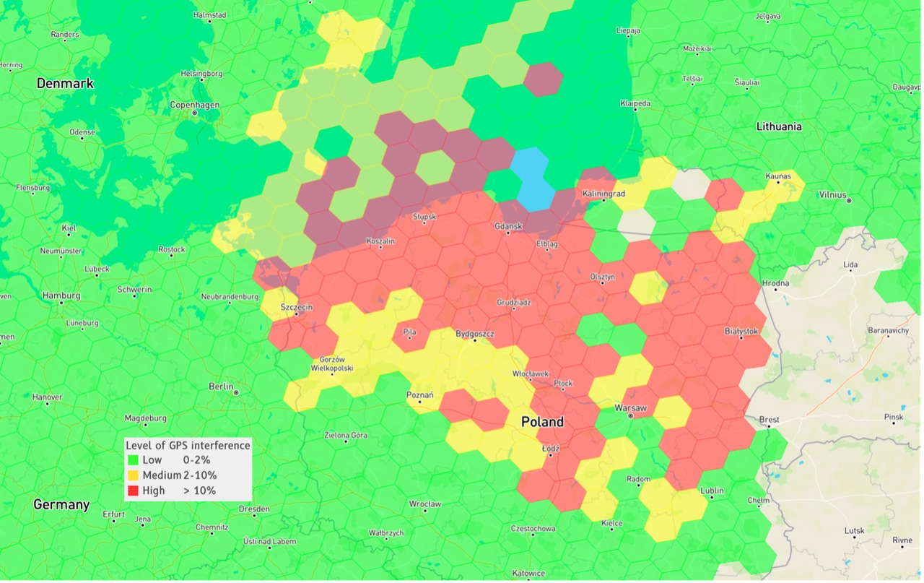
Task: Choose the Koszalin city label
Action: [x=381, y=241]
